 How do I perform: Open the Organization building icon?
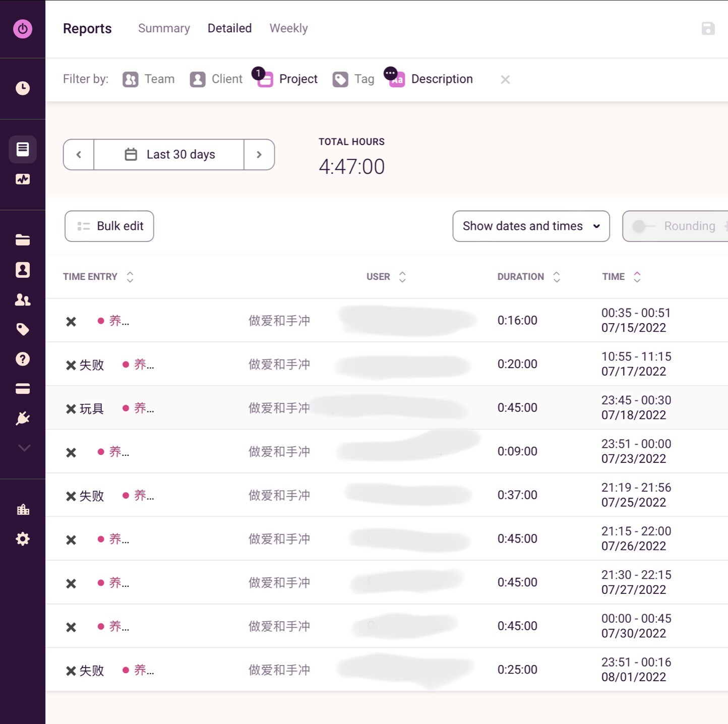pyautogui.click(x=23, y=509)
